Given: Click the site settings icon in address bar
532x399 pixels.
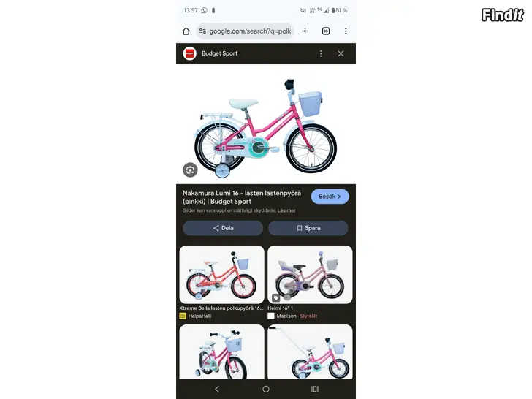Looking at the screenshot, I should (x=202, y=31).
